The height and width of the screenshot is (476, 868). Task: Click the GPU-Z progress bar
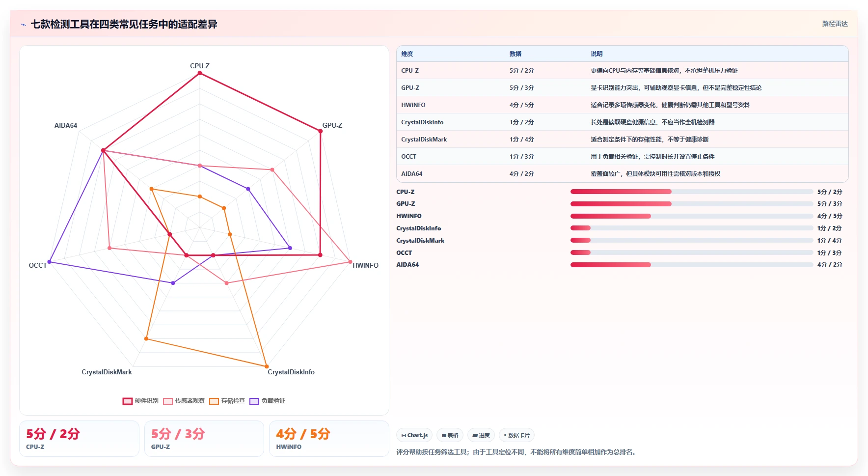[x=692, y=203]
